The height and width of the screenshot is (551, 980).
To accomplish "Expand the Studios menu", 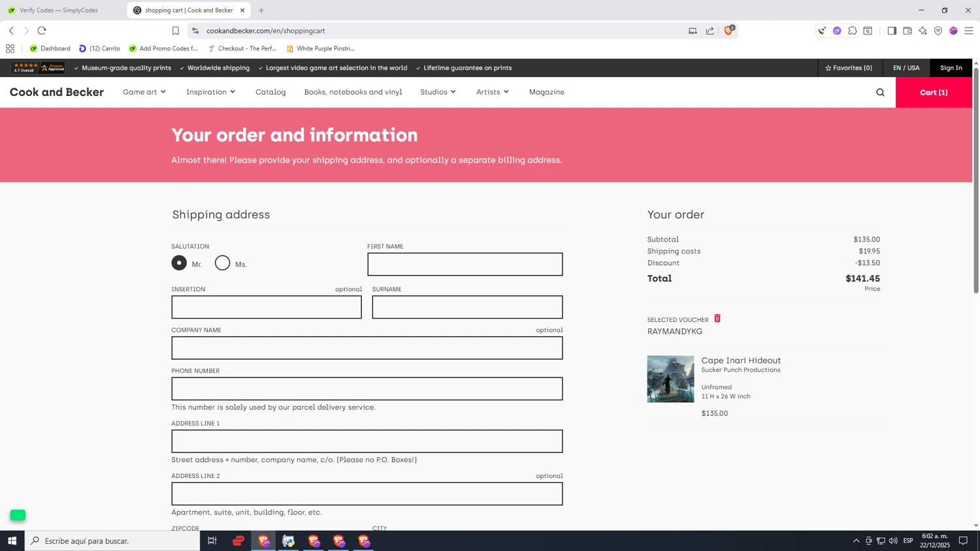I will coord(438,92).
